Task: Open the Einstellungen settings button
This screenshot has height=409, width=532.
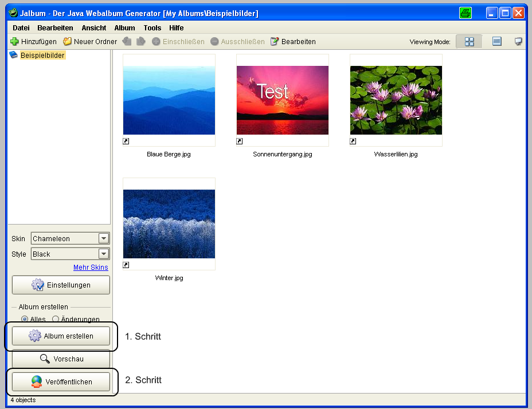Action: pyautogui.click(x=61, y=285)
